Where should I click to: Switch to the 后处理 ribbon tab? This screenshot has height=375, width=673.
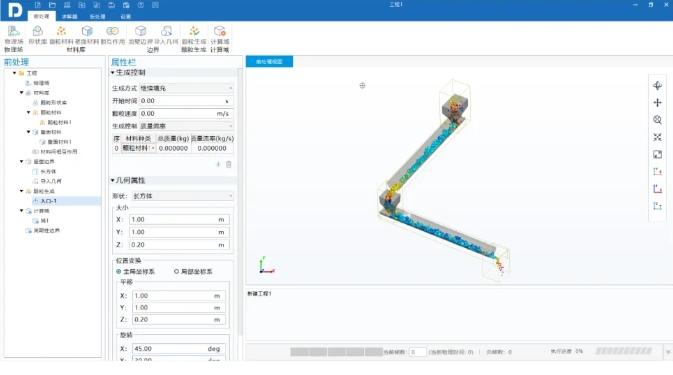coord(97,17)
